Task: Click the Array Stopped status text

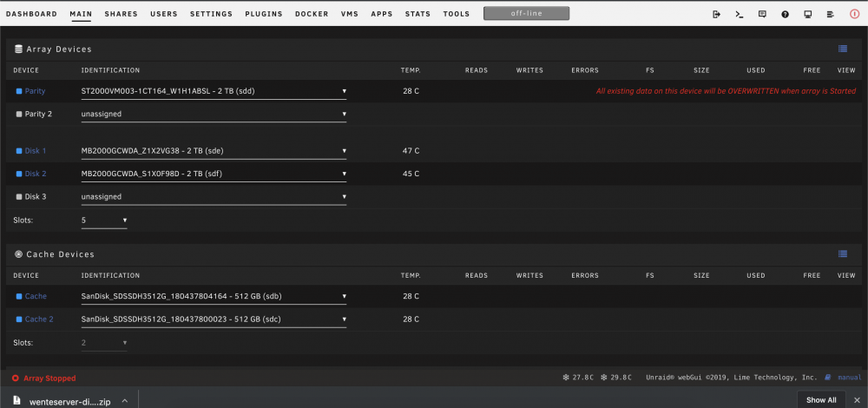Action: tap(49, 378)
